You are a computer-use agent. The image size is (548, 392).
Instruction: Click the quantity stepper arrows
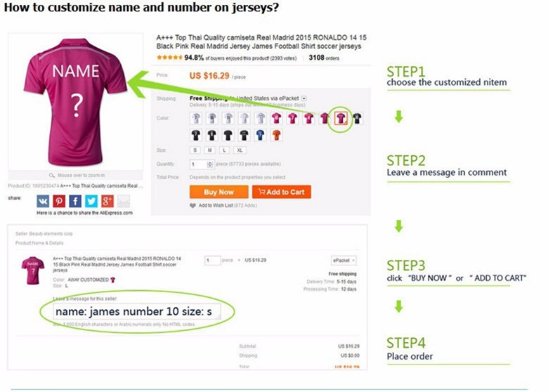(211, 164)
